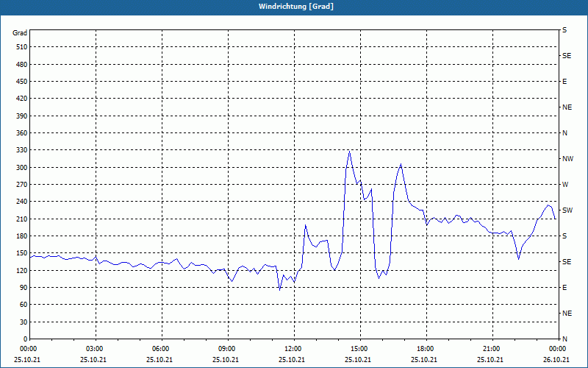Click the blue line's highest peak near 330

[350, 151]
